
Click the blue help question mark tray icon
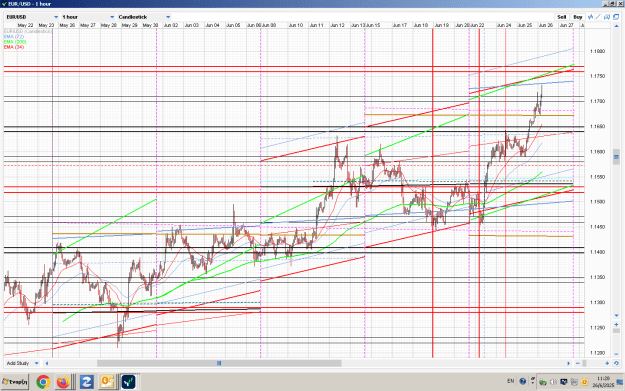click(x=523, y=381)
